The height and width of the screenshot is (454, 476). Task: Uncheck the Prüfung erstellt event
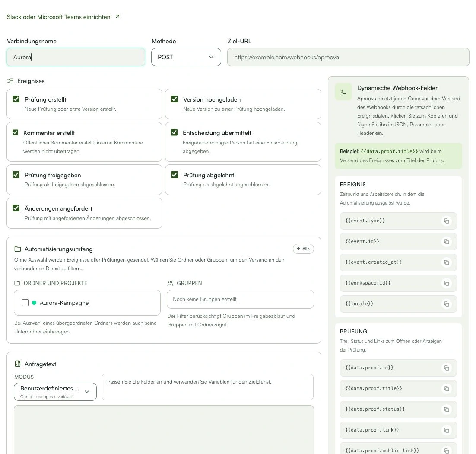16,99
